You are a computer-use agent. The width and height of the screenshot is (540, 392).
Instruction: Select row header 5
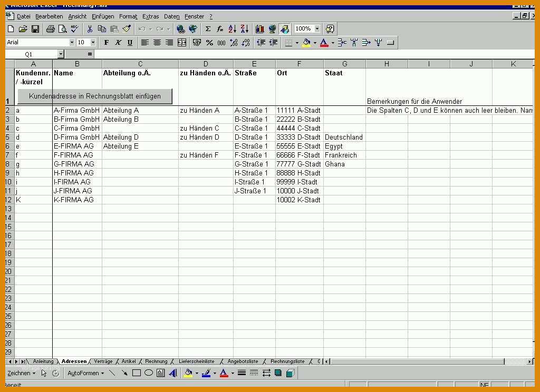pos(9,137)
